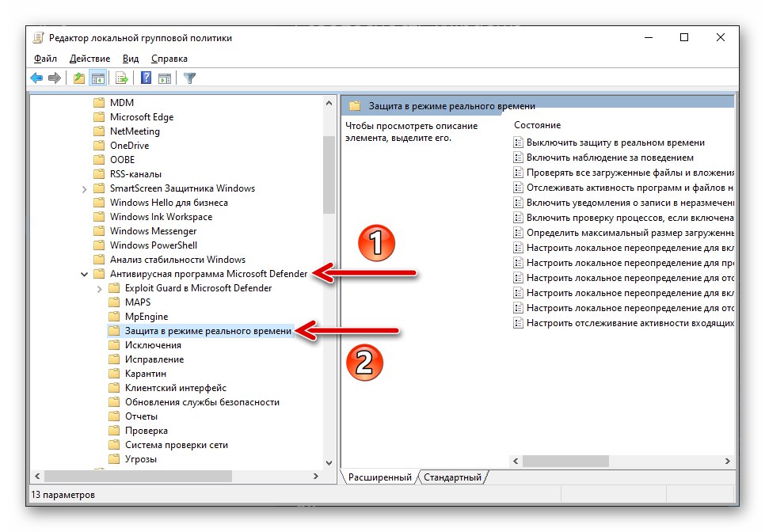The height and width of the screenshot is (532, 765).
Task: Toggle the Show/Hide action pane icon
Action: point(165,78)
